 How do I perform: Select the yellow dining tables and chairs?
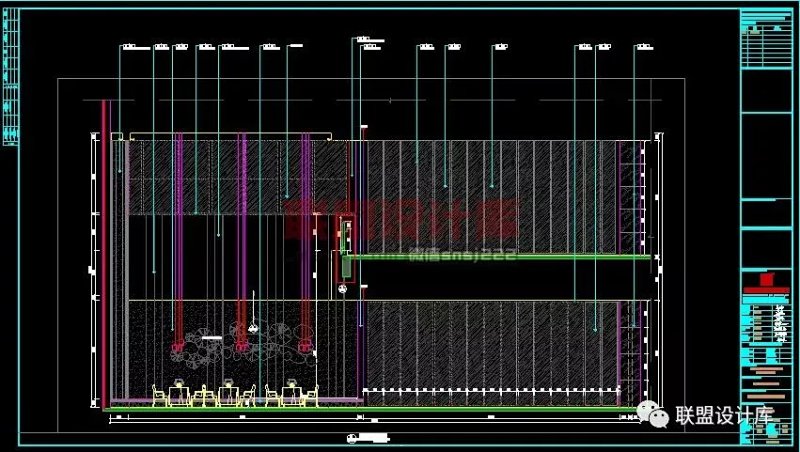click(235, 394)
